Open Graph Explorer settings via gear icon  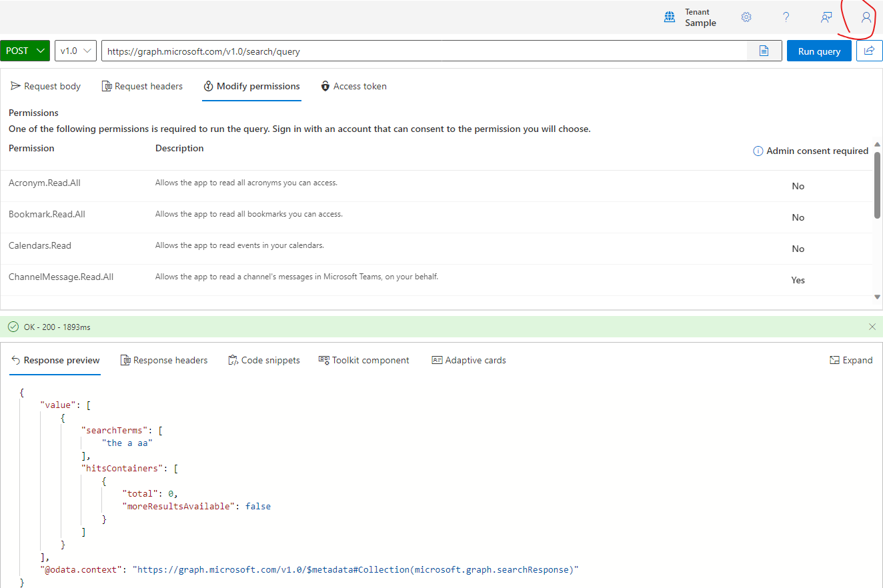746,17
